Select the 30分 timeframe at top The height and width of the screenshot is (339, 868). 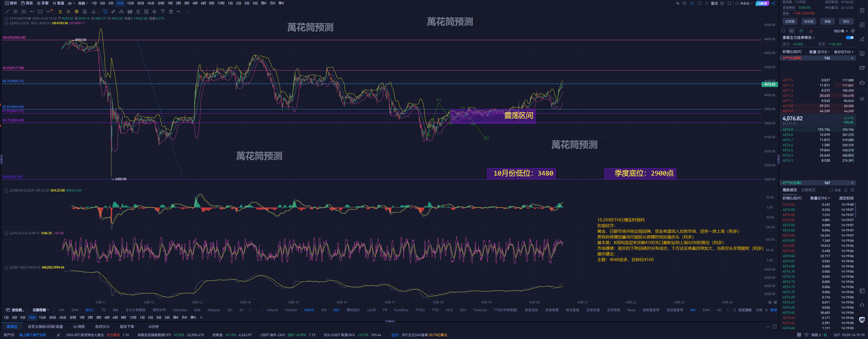(x=141, y=3)
